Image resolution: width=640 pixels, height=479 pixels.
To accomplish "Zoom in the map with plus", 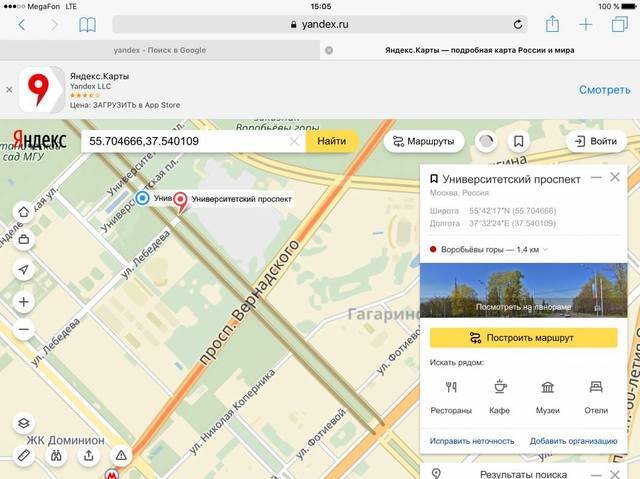I will coord(24,302).
